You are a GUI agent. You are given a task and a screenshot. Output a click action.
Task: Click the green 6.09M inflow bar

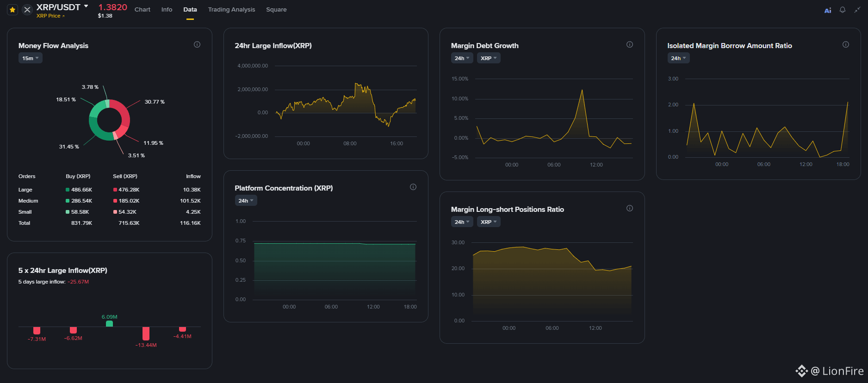109,323
